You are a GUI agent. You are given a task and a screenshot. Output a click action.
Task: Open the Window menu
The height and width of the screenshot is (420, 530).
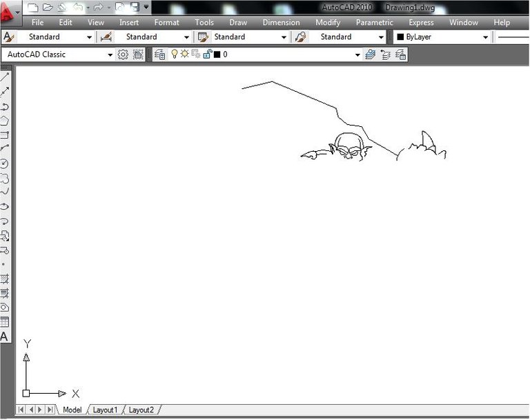(464, 22)
